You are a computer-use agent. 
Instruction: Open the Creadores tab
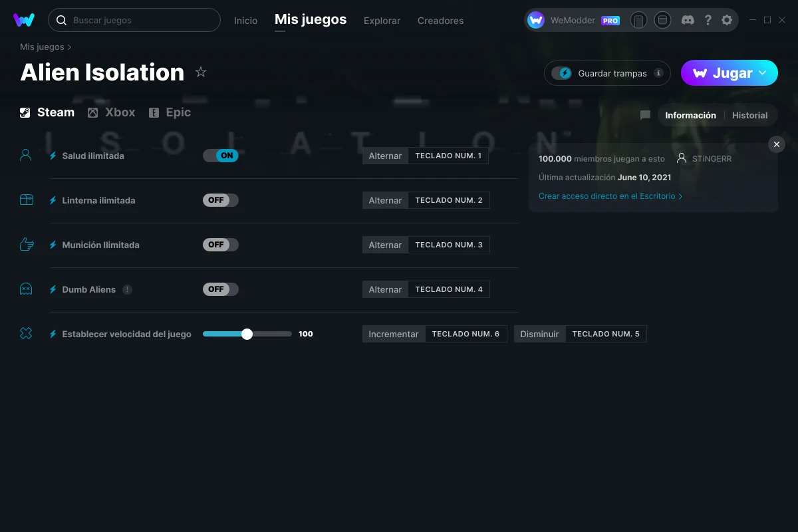tap(440, 21)
